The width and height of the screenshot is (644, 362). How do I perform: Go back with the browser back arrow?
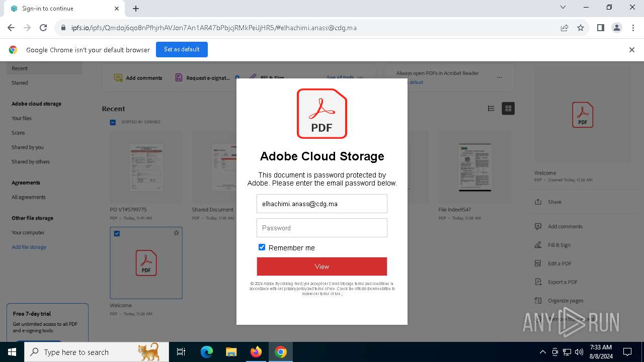[x=11, y=28]
